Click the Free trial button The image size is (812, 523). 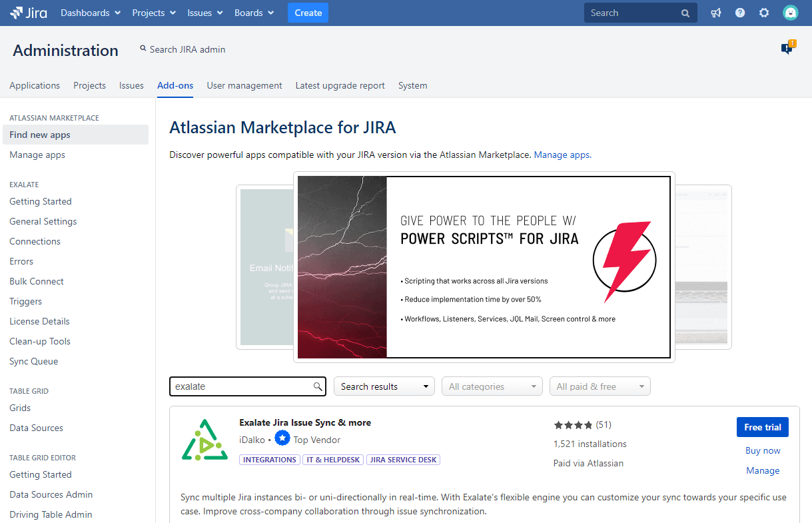[x=762, y=427]
